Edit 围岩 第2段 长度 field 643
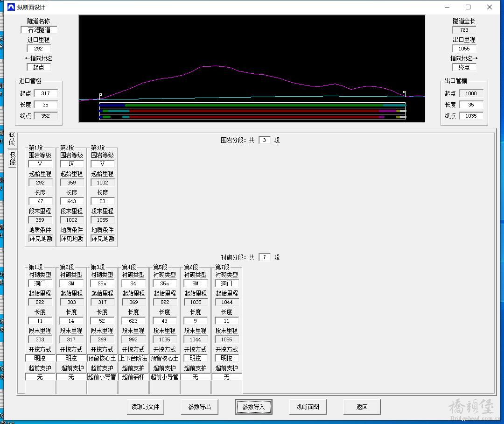 (x=71, y=201)
